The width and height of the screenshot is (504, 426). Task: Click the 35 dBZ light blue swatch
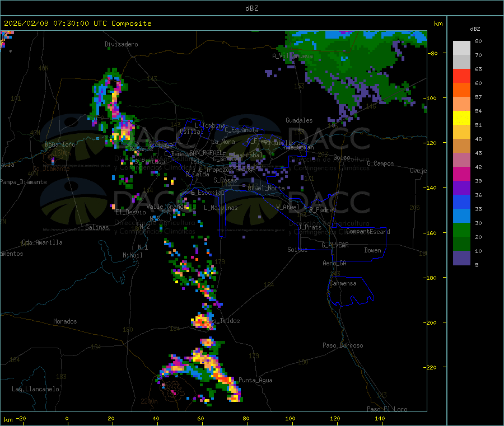[461, 216]
